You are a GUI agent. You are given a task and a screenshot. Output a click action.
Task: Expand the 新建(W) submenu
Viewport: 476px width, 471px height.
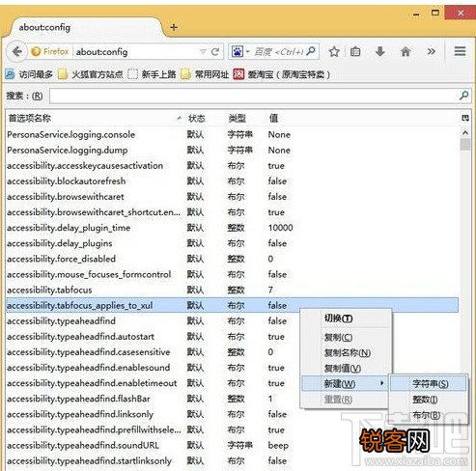coord(345,383)
